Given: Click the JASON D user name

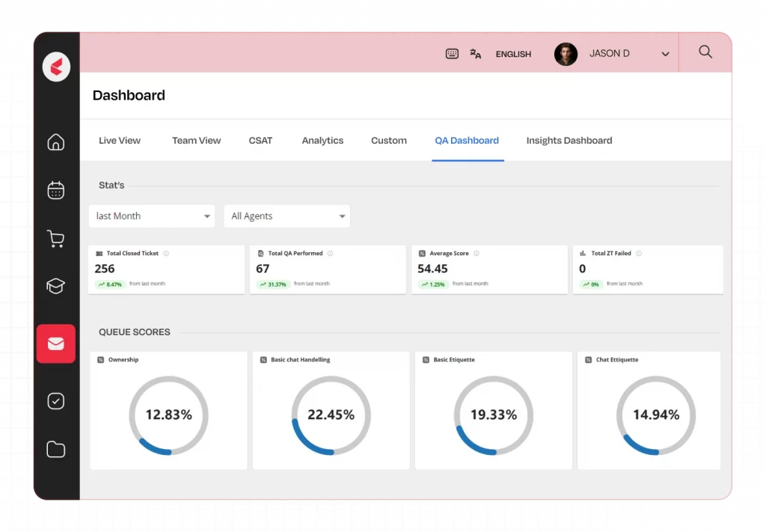Looking at the screenshot, I should point(609,54).
